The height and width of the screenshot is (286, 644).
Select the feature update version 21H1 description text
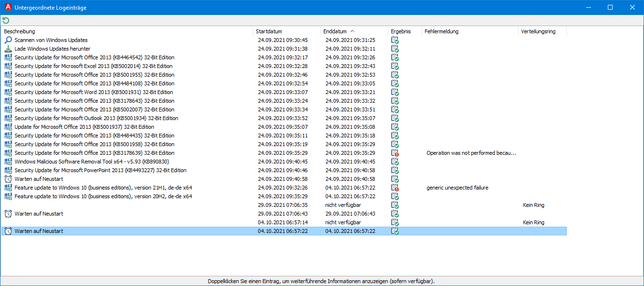(103, 188)
